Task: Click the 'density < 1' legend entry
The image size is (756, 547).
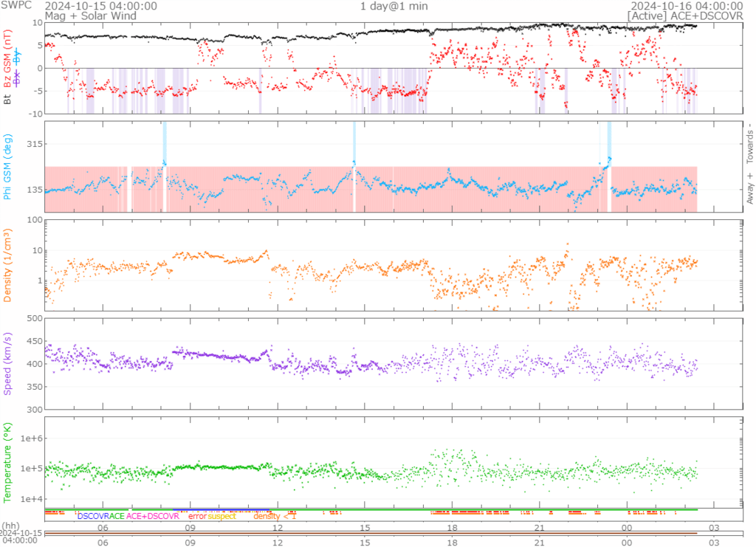Action: (x=275, y=516)
